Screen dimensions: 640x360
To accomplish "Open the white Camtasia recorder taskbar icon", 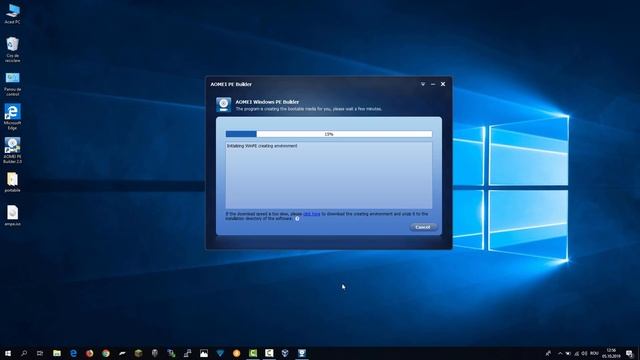I will pos(269,353).
